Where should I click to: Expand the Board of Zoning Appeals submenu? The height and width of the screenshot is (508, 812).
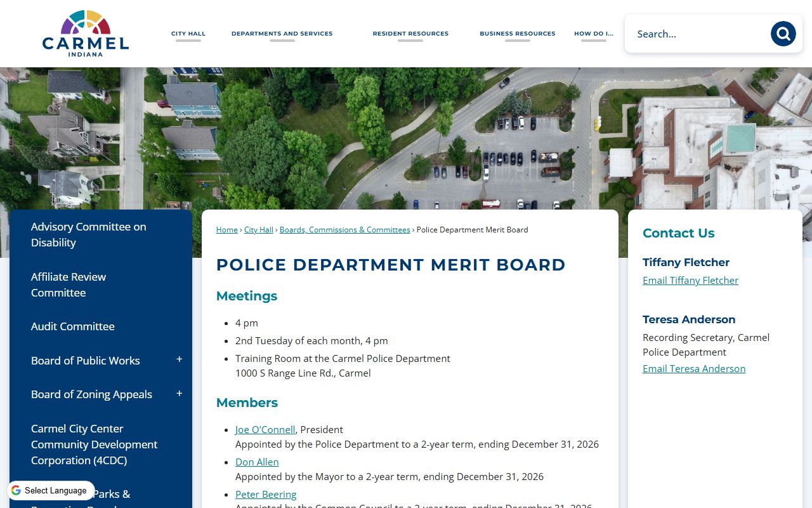click(180, 394)
